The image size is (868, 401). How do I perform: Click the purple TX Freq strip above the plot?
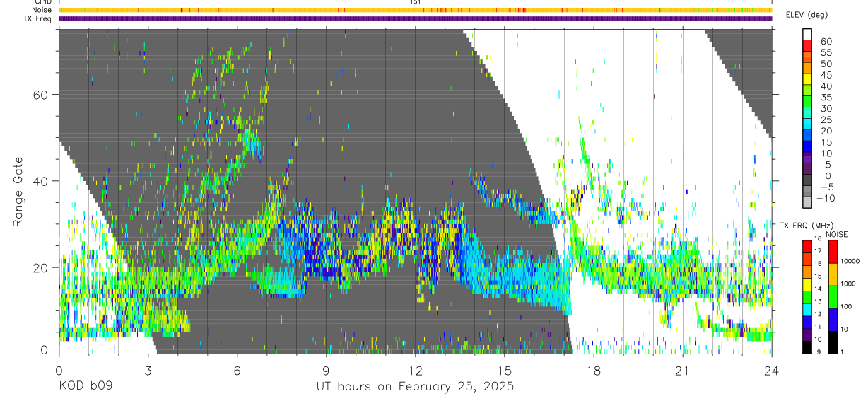(416, 18)
